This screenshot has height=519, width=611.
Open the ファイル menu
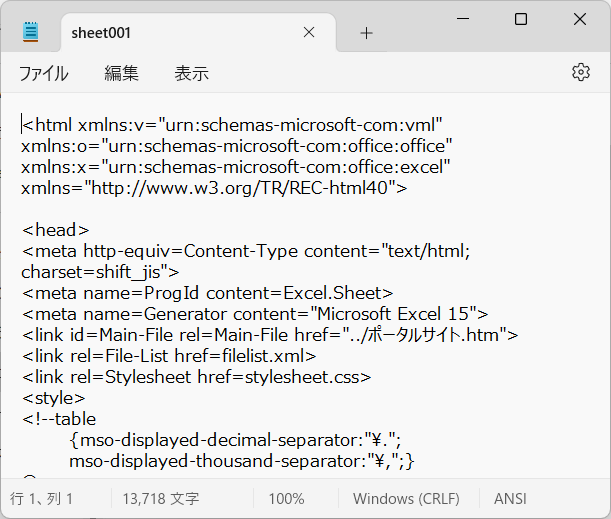pyautogui.click(x=44, y=73)
